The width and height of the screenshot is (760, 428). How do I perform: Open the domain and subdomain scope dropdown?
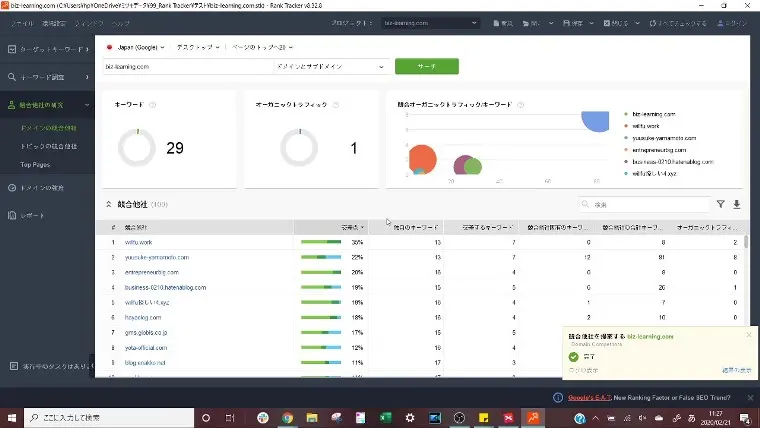point(330,67)
